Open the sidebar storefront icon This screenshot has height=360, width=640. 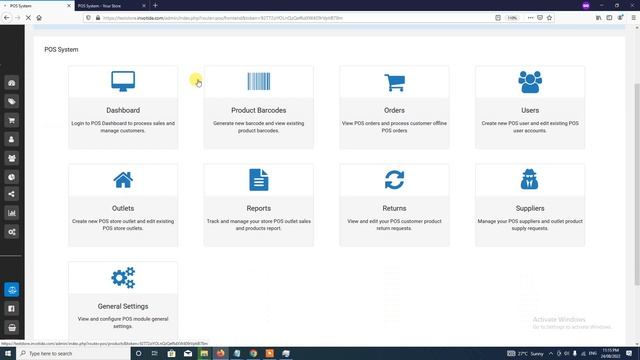pos(11,327)
